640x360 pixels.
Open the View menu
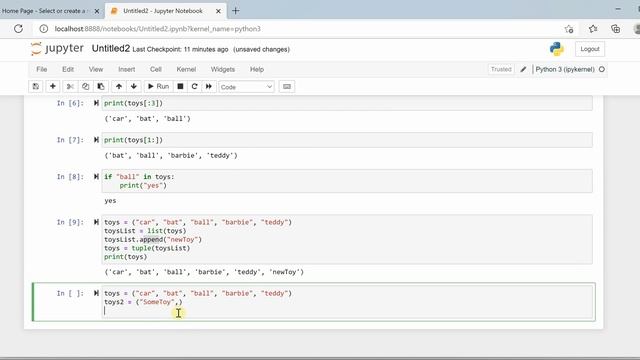tap(96, 69)
